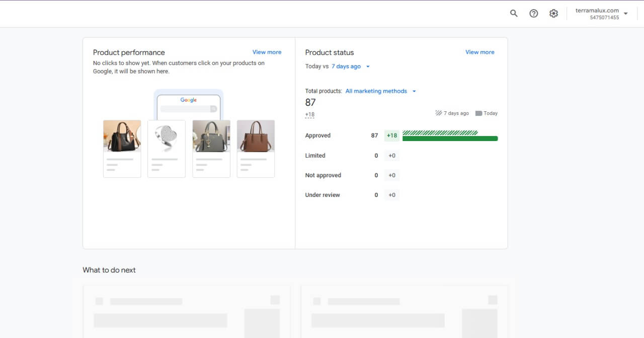Open the 7 days ago comparison dropdown
The width and height of the screenshot is (644, 338).
(351, 66)
